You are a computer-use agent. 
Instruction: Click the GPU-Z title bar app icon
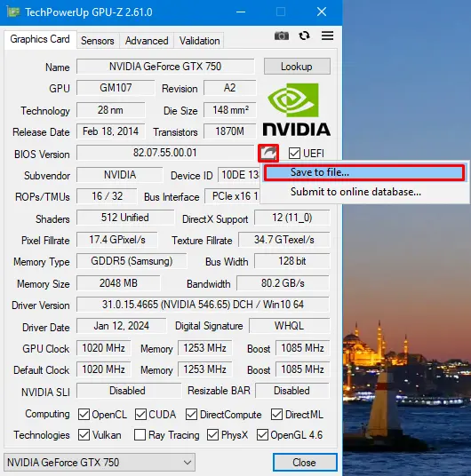coord(13,12)
